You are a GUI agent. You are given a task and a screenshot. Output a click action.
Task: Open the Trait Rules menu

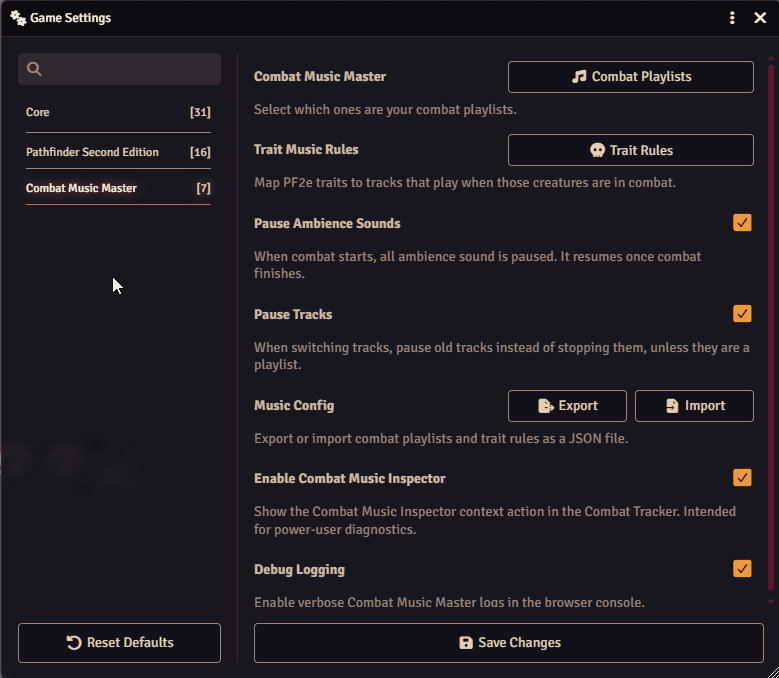630,150
